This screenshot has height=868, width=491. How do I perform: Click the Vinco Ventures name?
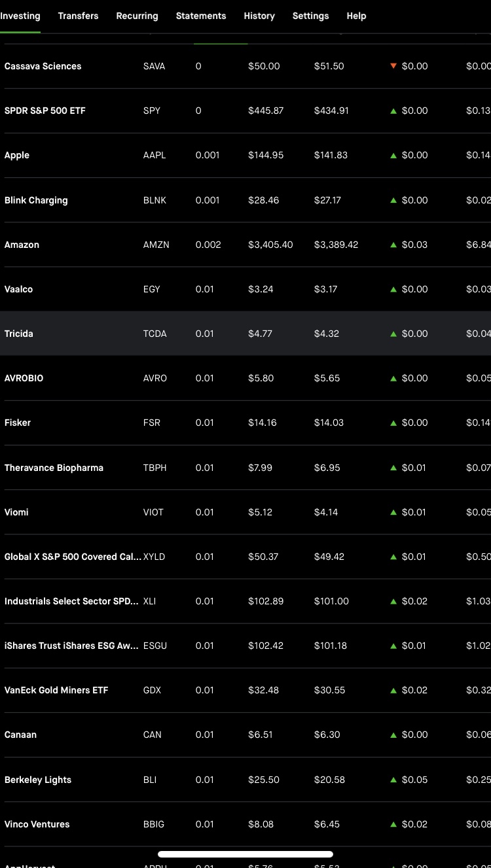37,824
